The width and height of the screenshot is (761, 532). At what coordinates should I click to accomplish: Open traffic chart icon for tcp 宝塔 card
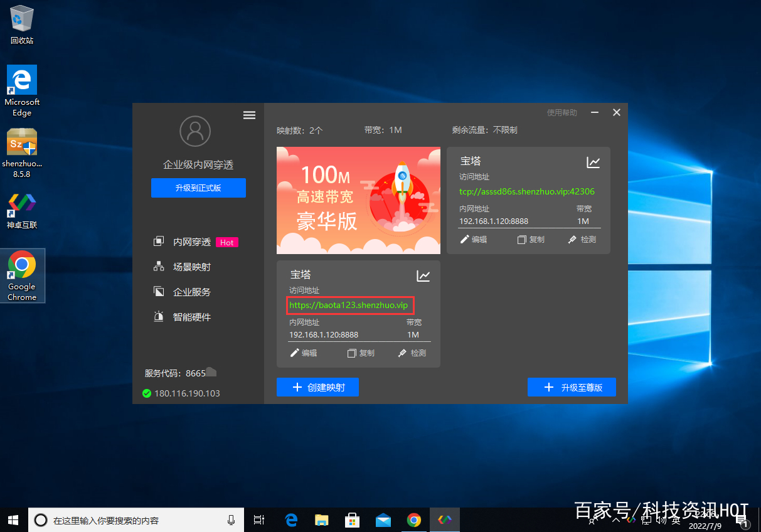593,162
